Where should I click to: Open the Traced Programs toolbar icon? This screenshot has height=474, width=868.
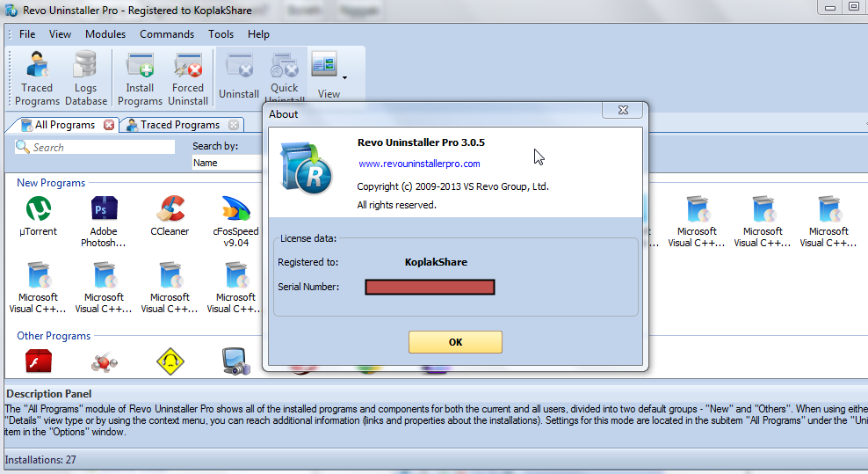[37, 77]
